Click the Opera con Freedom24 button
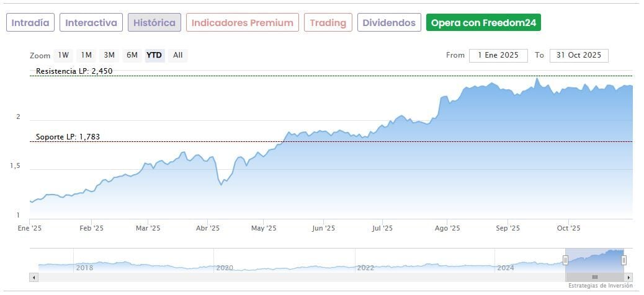The height and width of the screenshot is (295, 644). pos(483,23)
